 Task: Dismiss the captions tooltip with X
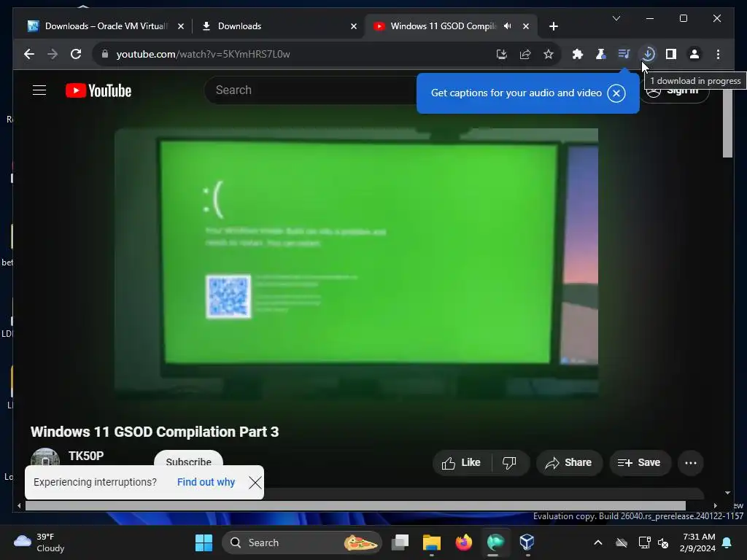click(x=616, y=93)
